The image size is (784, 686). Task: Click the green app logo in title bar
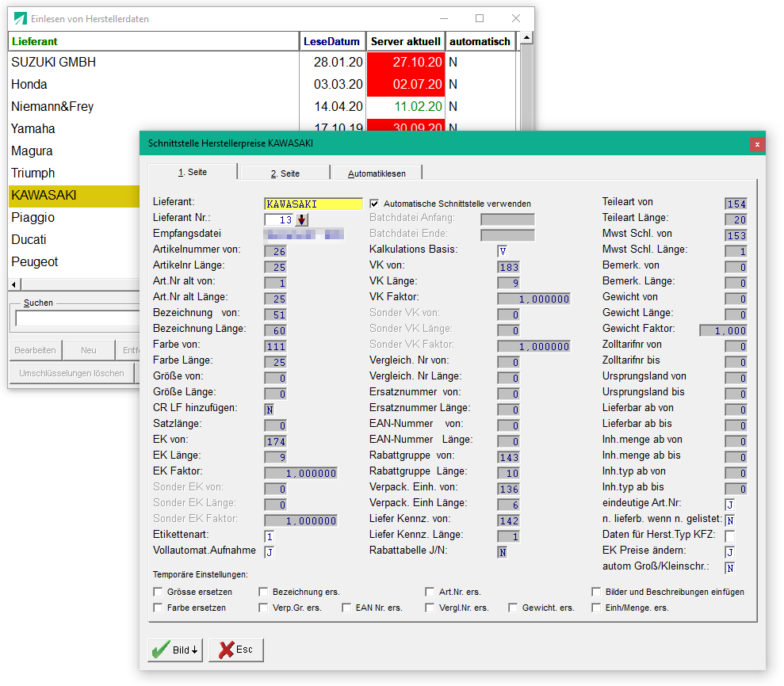coord(20,18)
